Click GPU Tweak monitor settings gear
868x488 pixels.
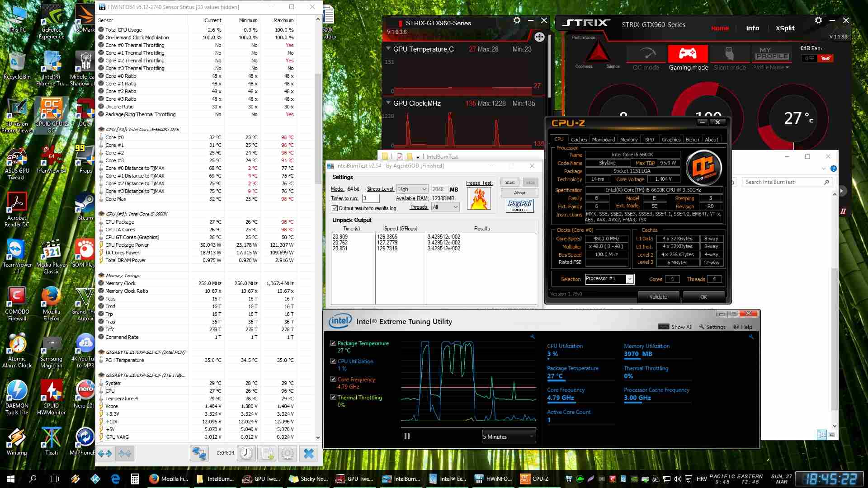coord(517,20)
